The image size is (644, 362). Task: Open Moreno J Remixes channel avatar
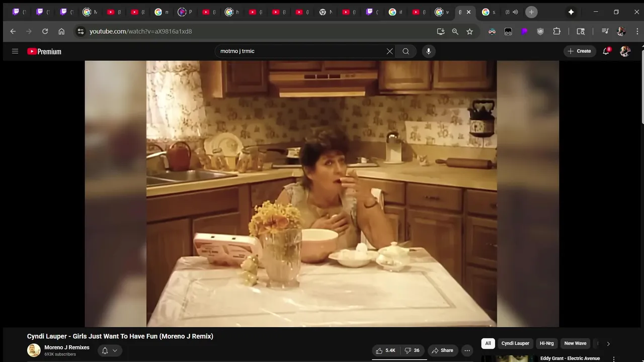coord(34,350)
